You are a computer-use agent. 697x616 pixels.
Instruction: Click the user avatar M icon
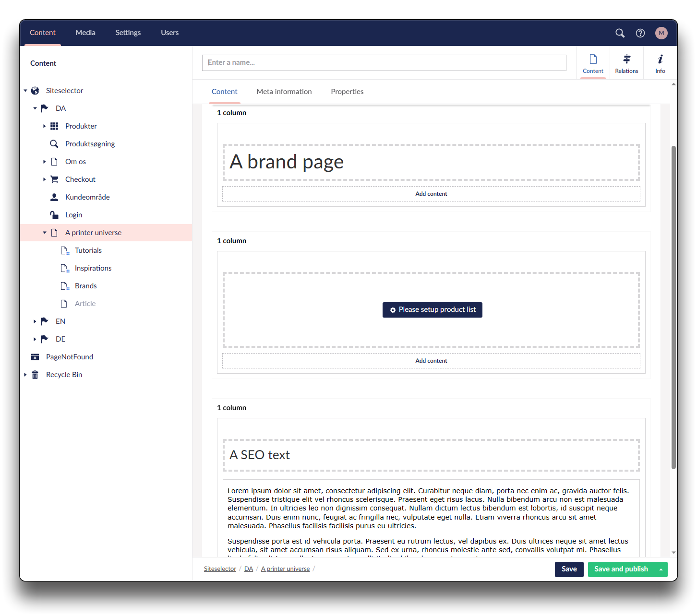661,33
